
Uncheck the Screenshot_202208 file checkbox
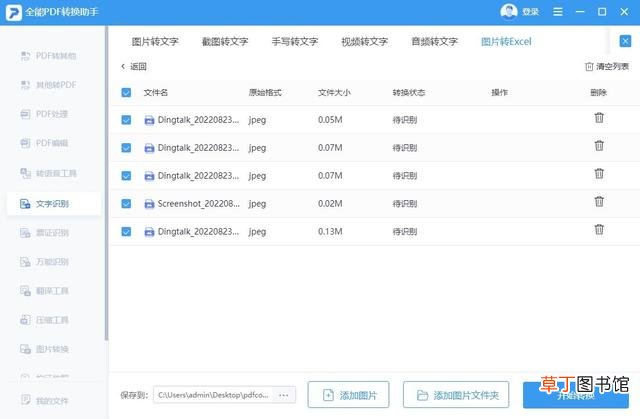126,204
